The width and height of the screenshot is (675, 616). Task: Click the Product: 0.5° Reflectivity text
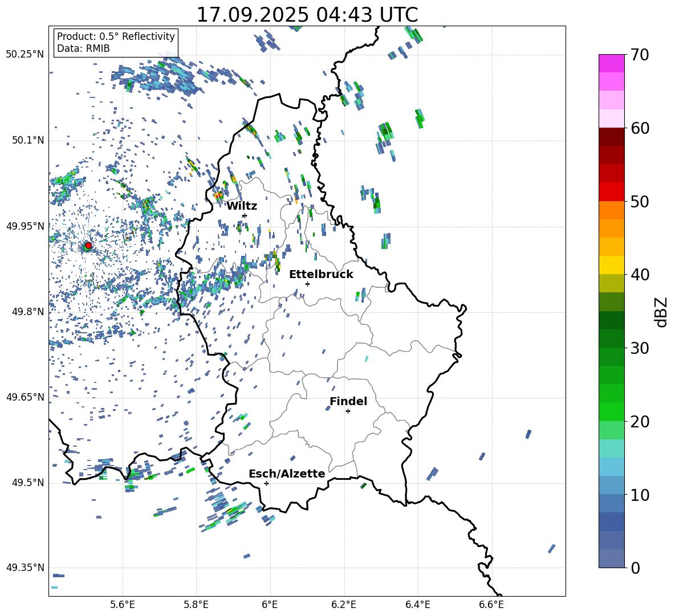click(x=116, y=36)
